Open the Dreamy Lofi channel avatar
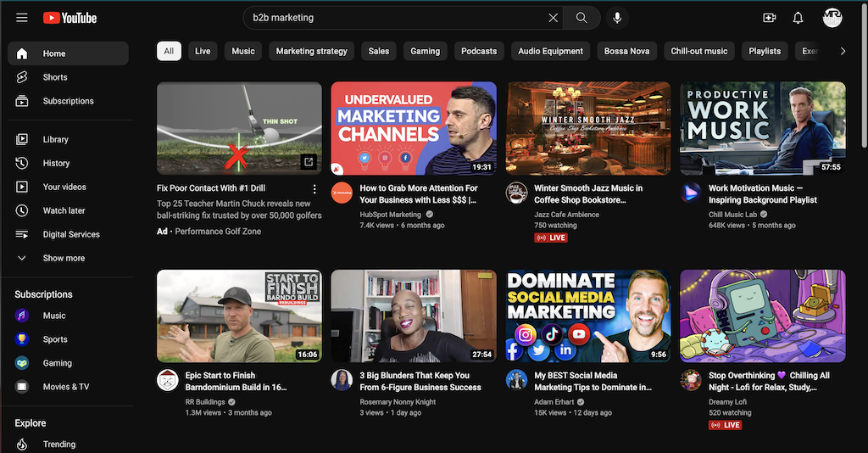Screen dimensions: 868x453 point(691,380)
